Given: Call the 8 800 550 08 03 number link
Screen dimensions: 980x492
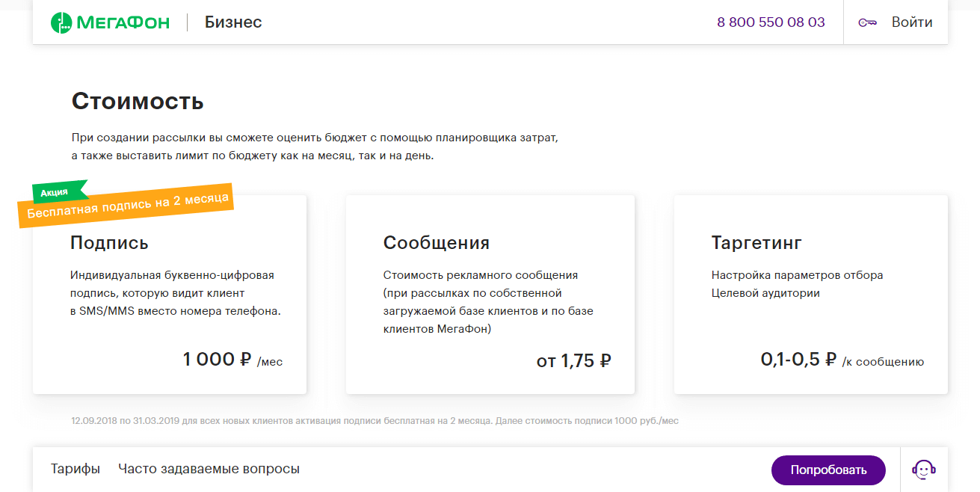Looking at the screenshot, I should [771, 22].
